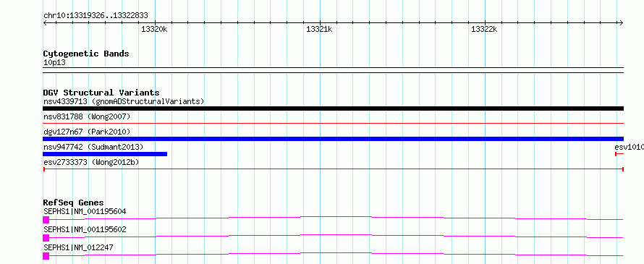Open the SEPHS1|NM_001195604 transcript label
Screen dimensions: 644x264
click(85, 211)
